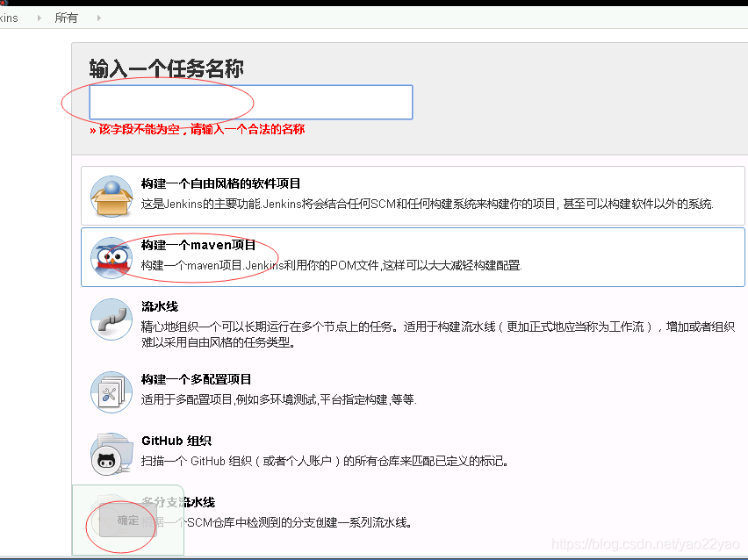Choose 构建一个自由风格的软件项目 title

[x=220, y=183]
